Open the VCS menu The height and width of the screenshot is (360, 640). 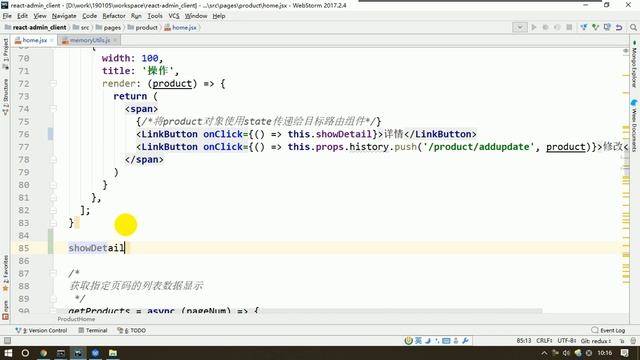tap(174, 16)
